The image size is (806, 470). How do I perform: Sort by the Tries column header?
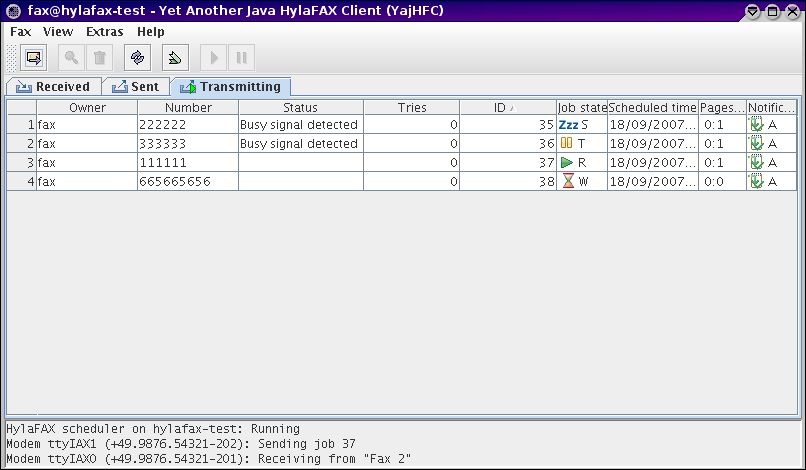[x=412, y=107]
